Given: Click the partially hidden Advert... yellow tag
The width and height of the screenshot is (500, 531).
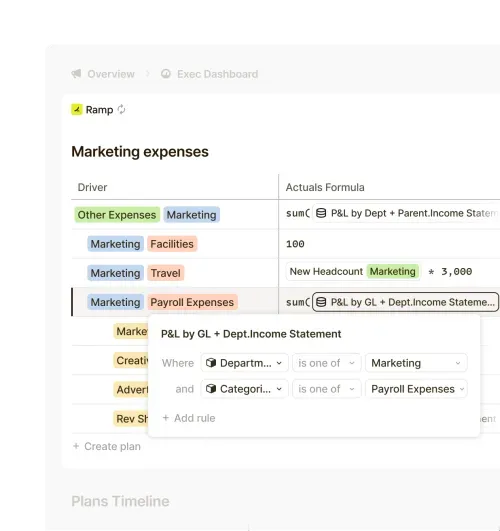Looking at the screenshot, I should 131,389.
